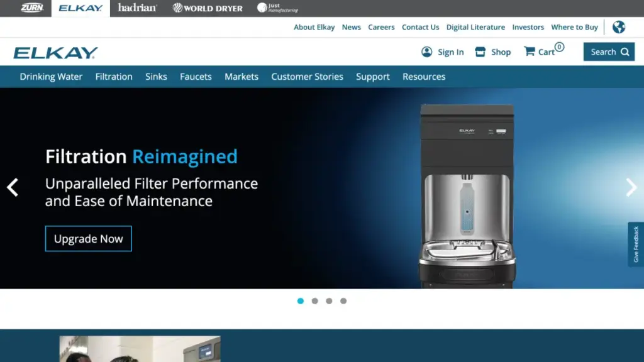This screenshot has width=644, height=362.
Task: Open the Faucets menu item
Action: (x=196, y=77)
